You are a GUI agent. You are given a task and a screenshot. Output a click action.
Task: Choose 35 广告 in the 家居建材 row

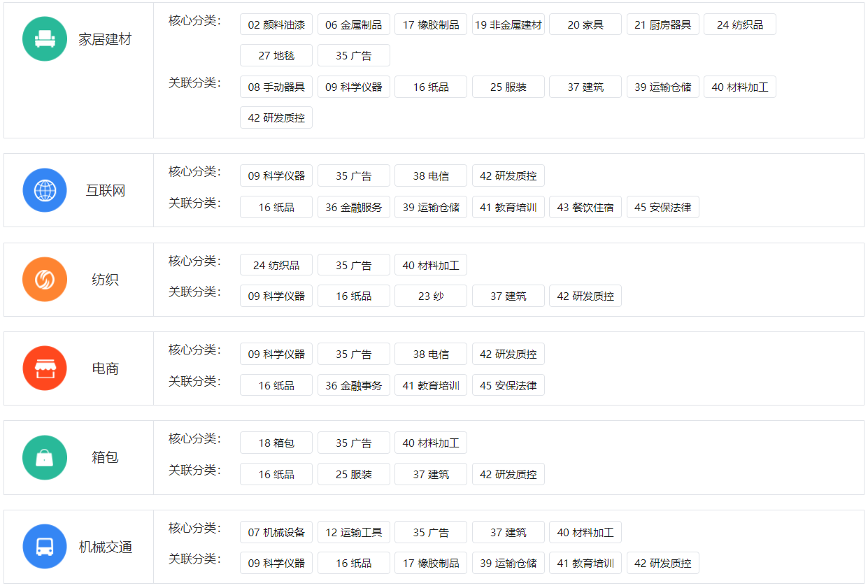point(354,55)
